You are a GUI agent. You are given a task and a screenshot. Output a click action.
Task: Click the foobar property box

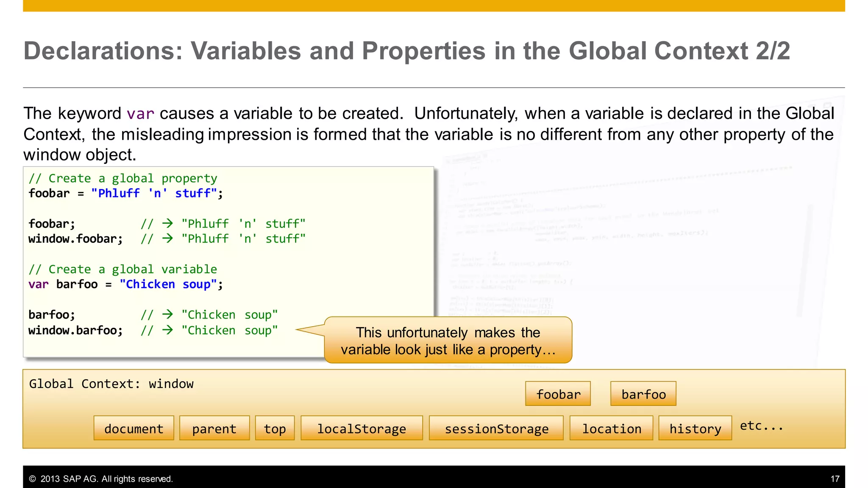[x=558, y=394]
